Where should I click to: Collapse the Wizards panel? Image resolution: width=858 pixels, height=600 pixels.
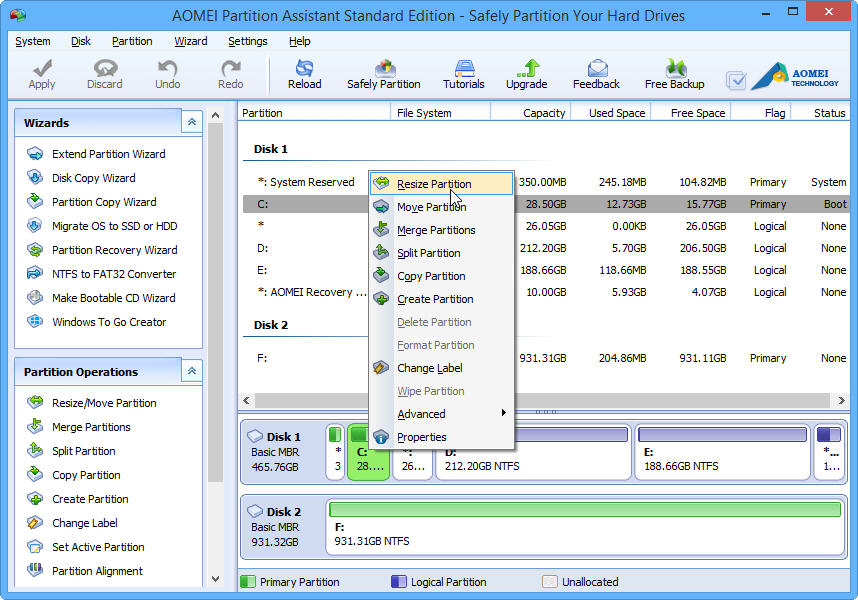click(x=192, y=122)
